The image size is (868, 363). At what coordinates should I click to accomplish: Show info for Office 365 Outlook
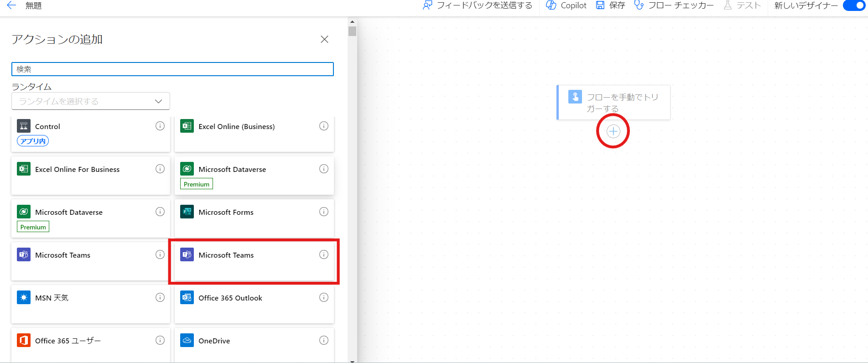pos(324,297)
